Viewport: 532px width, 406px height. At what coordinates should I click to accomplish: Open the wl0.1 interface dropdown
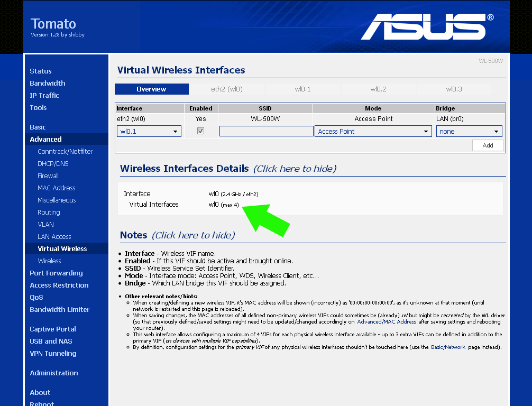149,131
